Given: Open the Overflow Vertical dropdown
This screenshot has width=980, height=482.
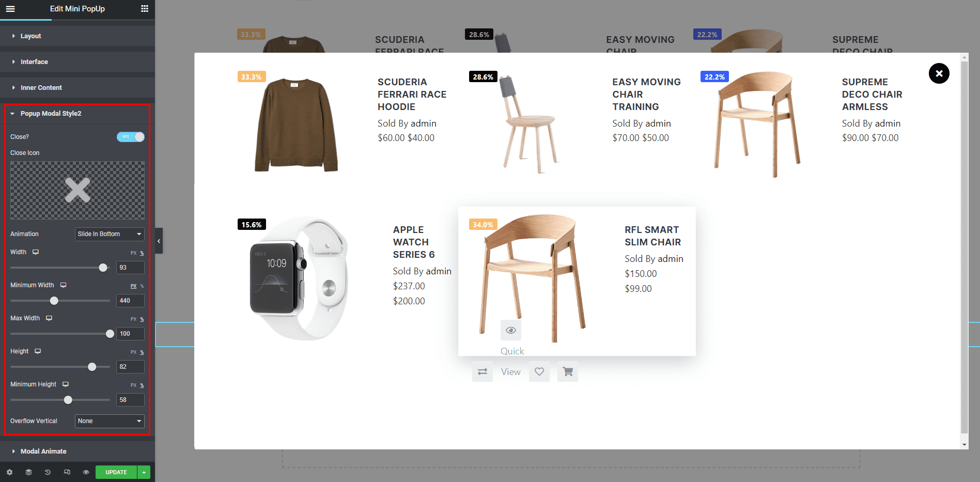Looking at the screenshot, I should 110,421.
